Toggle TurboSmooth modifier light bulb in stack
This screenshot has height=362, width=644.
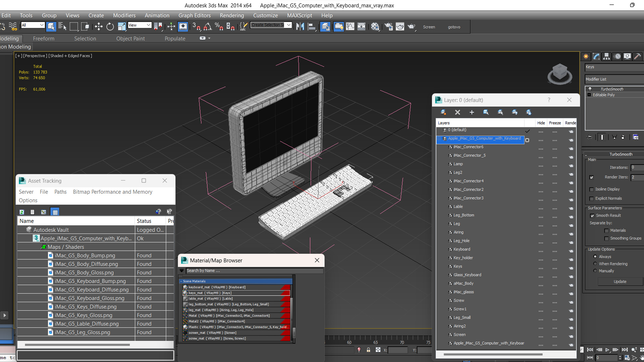[590, 89]
